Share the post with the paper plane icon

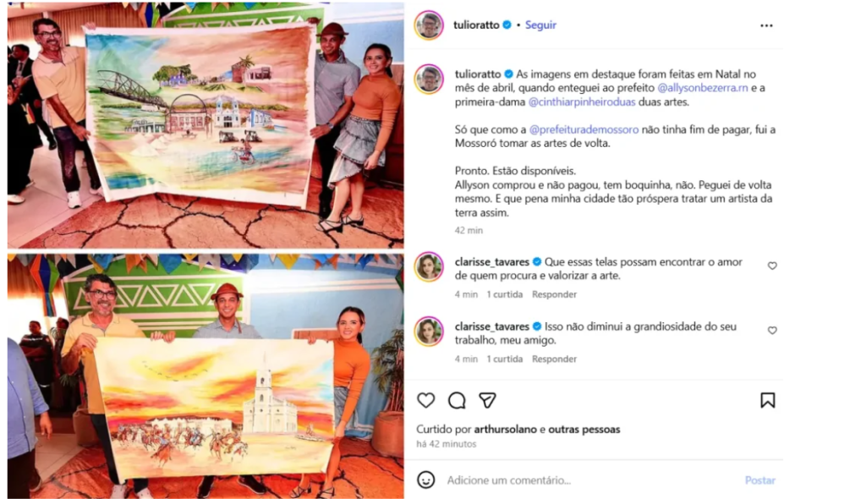(487, 400)
